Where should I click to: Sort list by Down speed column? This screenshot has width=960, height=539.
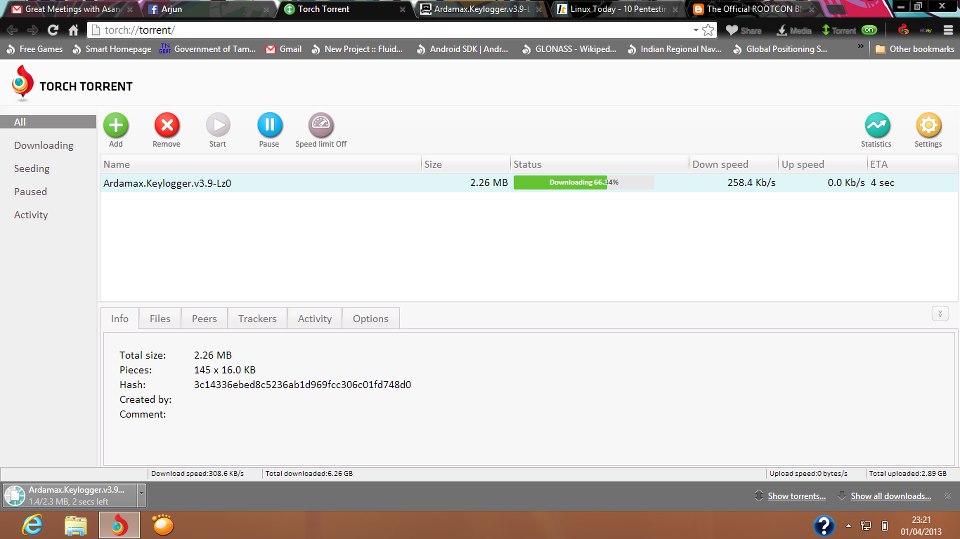pos(734,164)
